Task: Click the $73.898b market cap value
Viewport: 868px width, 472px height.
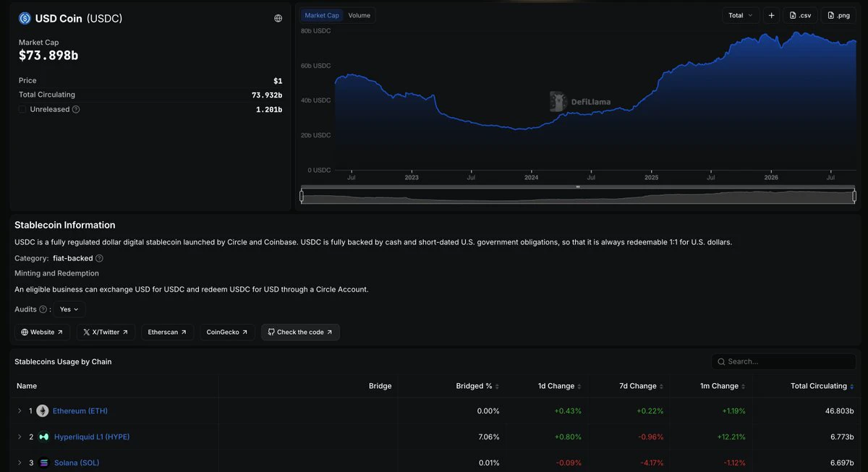Action: tap(48, 56)
